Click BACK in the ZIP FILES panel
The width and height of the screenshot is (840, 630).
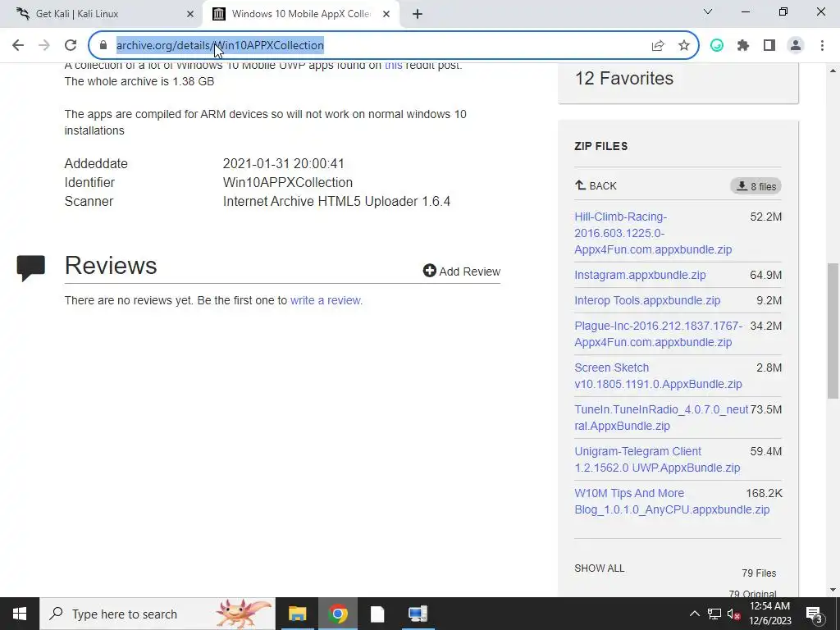[x=596, y=186]
